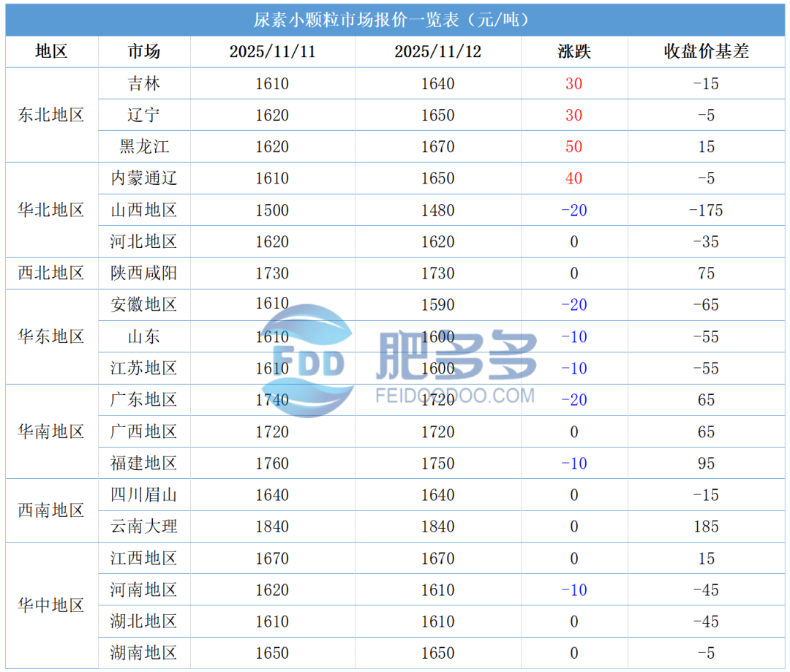Select the red 40 change for 内蒙通辽

tap(574, 178)
